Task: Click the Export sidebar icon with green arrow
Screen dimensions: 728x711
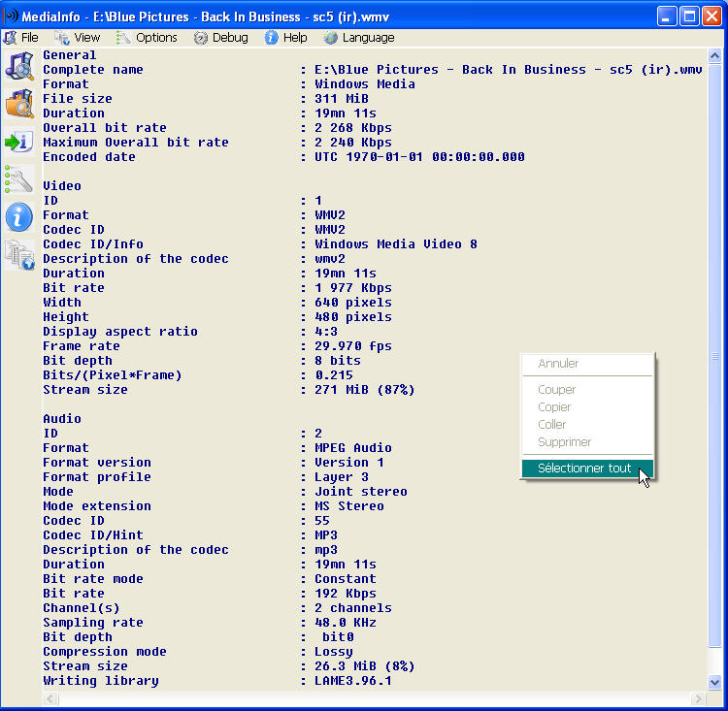Action: (x=19, y=142)
